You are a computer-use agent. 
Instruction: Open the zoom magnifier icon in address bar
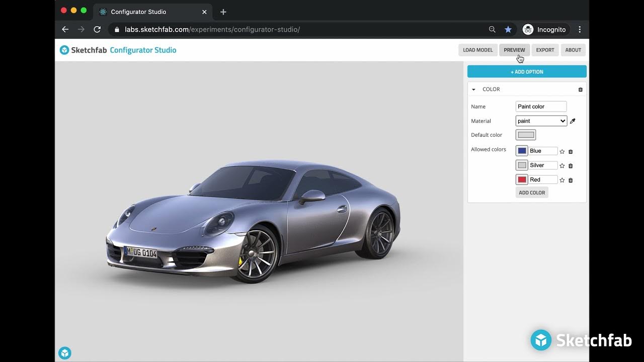tap(492, 29)
